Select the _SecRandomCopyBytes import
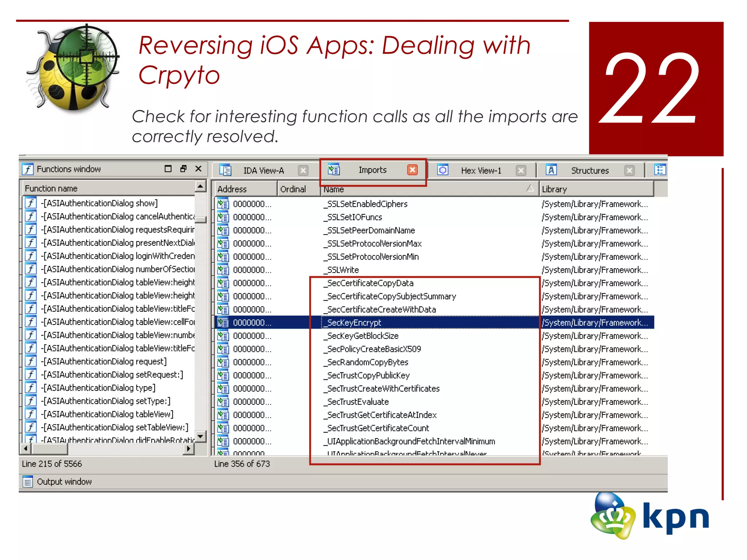 tap(366, 362)
